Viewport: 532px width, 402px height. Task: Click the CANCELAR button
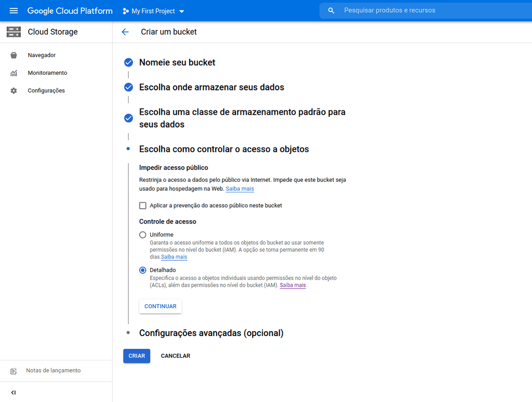tap(175, 356)
